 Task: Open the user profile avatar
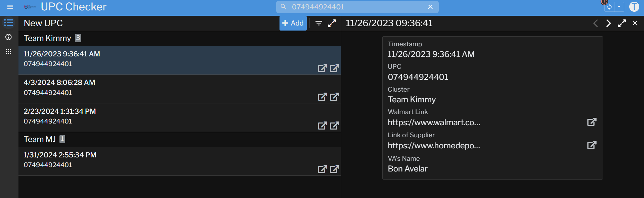pyautogui.click(x=634, y=7)
